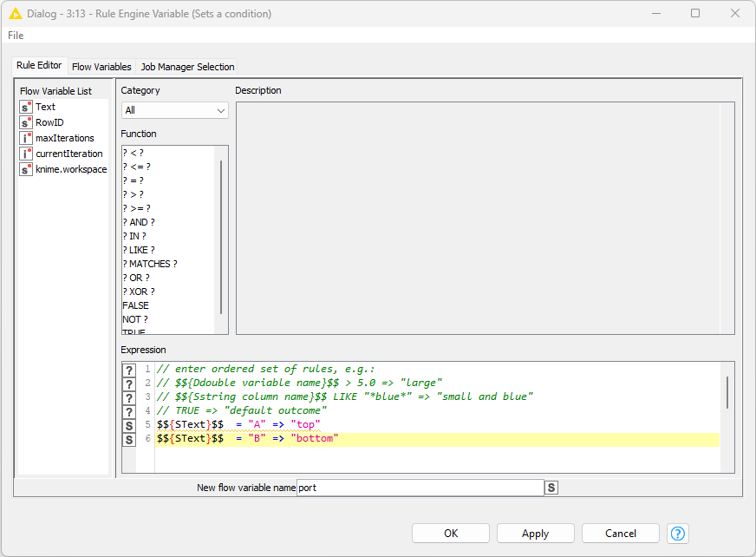Open help with the blue question mark button
Screen dimensions: 756x557
coord(677,534)
